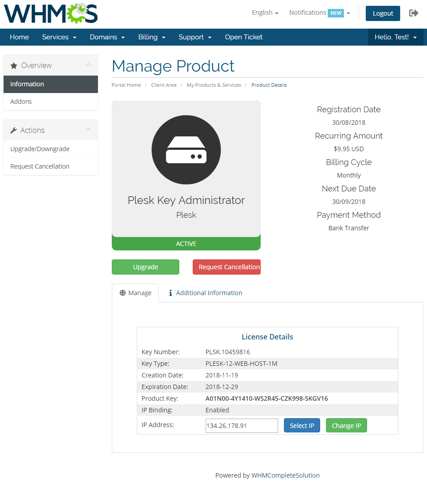Open My Products & Services breadcrumb
The height and width of the screenshot is (504, 427).
pyautogui.click(x=214, y=85)
